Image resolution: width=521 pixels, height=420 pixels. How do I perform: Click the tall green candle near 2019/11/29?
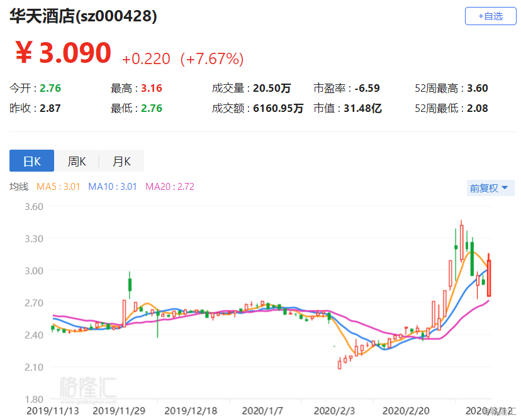(130, 285)
